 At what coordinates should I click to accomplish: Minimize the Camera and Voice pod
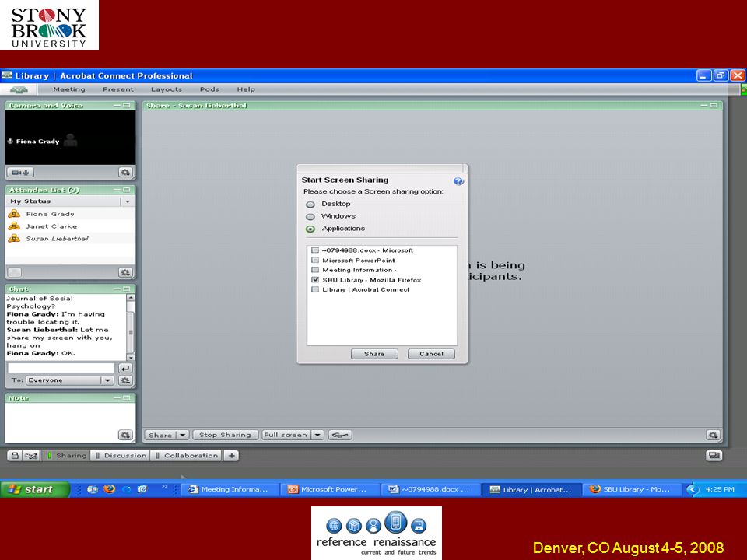117,105
